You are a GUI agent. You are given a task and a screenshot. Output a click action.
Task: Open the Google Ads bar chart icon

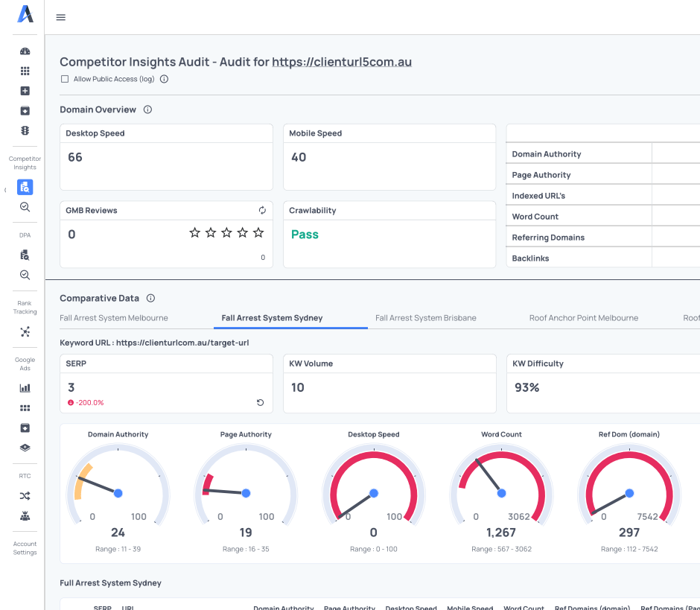(x=25, y=388)
